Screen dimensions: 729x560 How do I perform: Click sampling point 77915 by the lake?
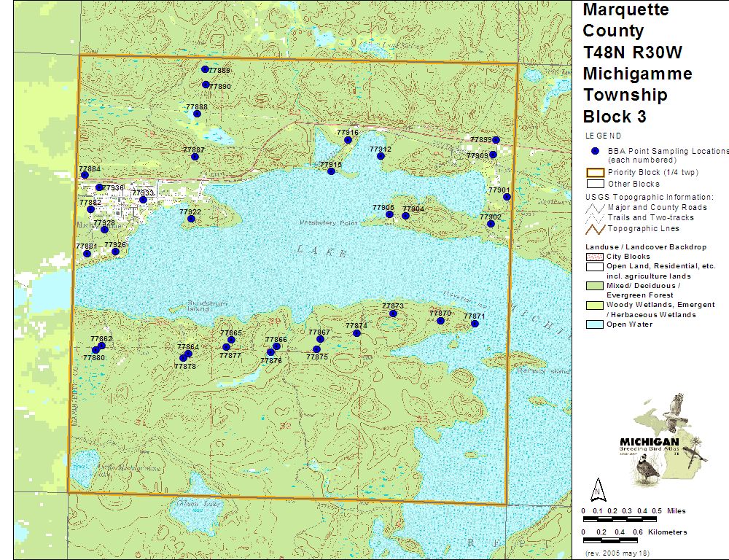[331, 171]
